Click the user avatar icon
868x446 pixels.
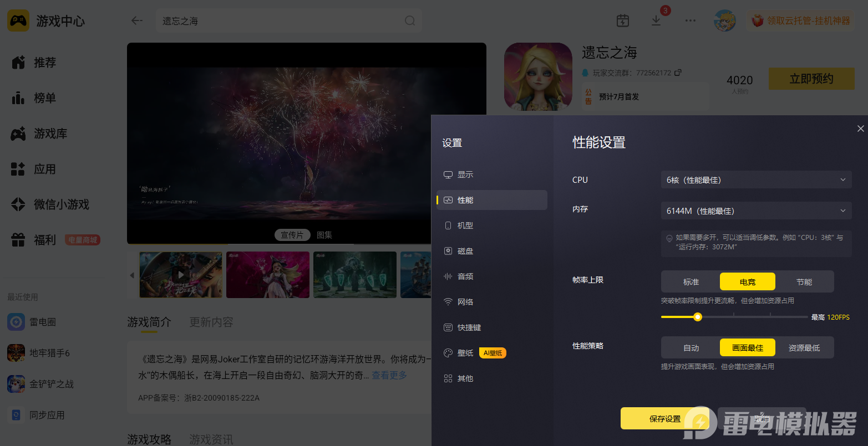(724, 20)
